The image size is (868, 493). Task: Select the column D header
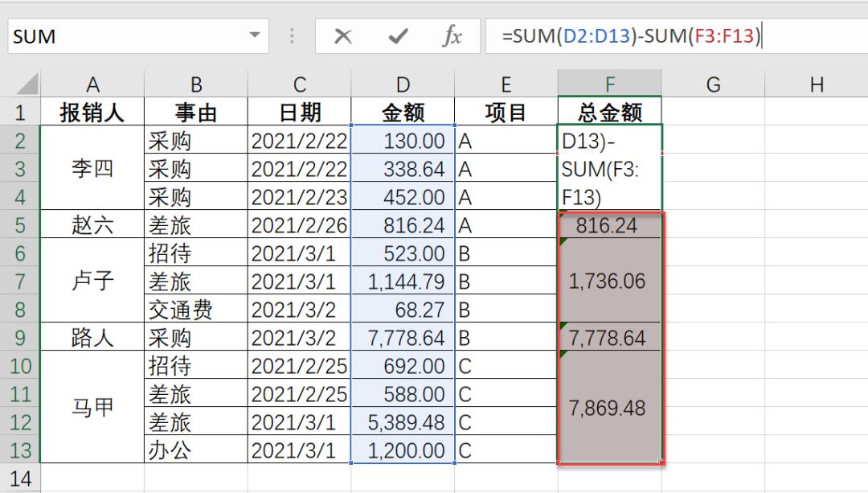click(x=403, y=83)
